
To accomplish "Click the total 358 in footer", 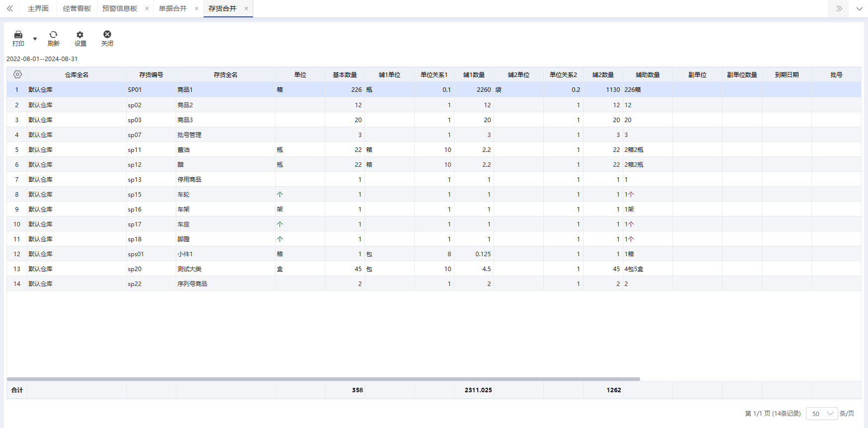I will [358, 390].
